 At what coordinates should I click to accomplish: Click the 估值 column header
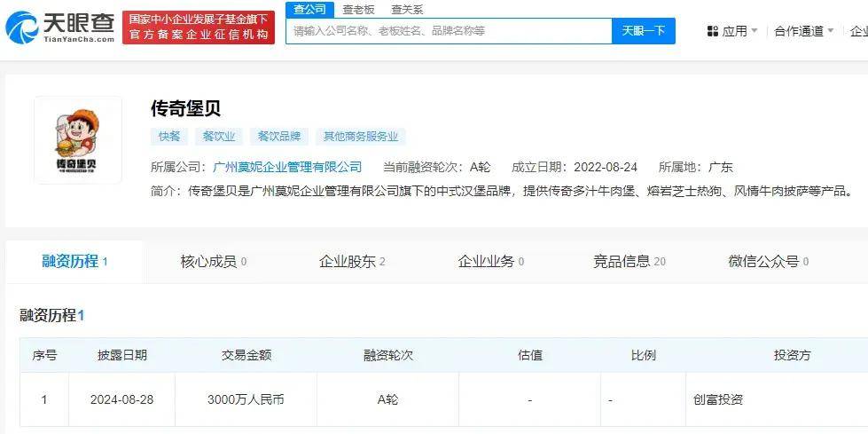[530, 355]
